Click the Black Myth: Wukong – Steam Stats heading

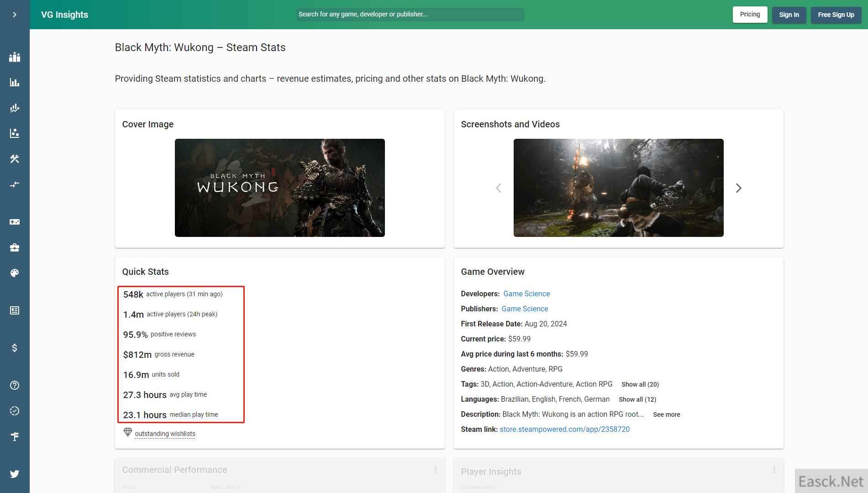tap(200, 47)
